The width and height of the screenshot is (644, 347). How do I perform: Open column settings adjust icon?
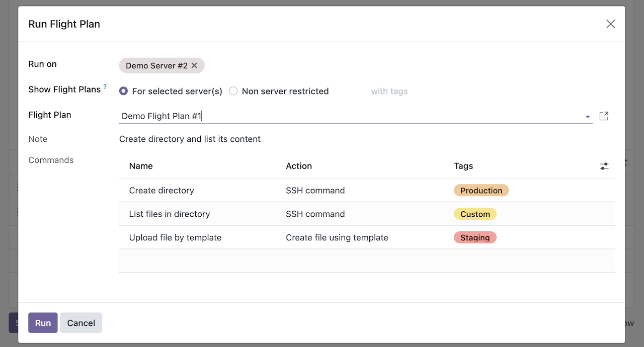click(x=604, y=166)
